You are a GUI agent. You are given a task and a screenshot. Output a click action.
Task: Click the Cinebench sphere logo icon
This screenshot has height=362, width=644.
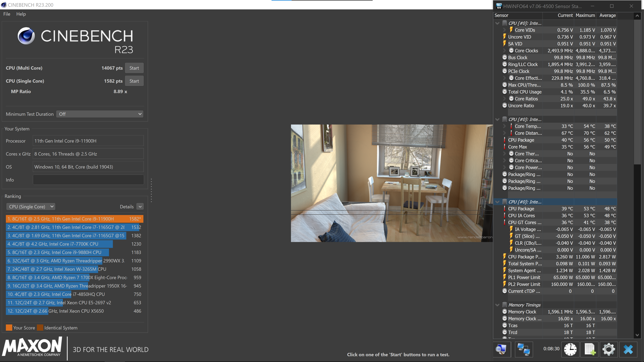[26, 36]
